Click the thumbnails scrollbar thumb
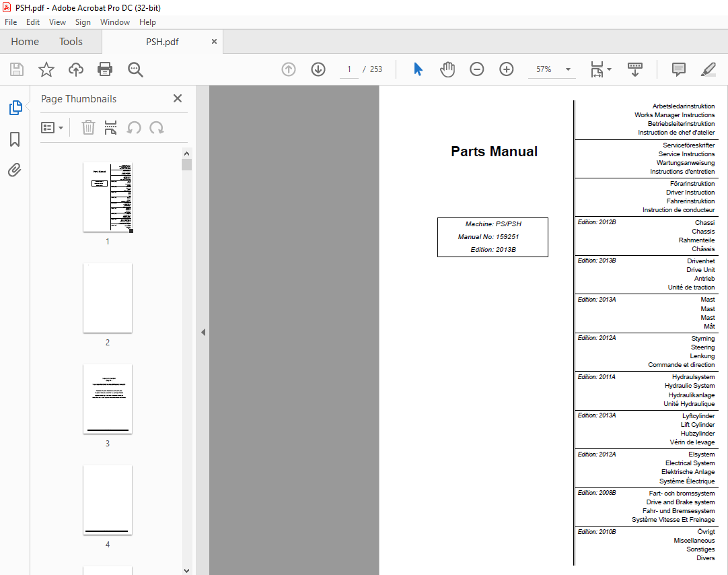 pyautogui.click(x=186, y=164)
